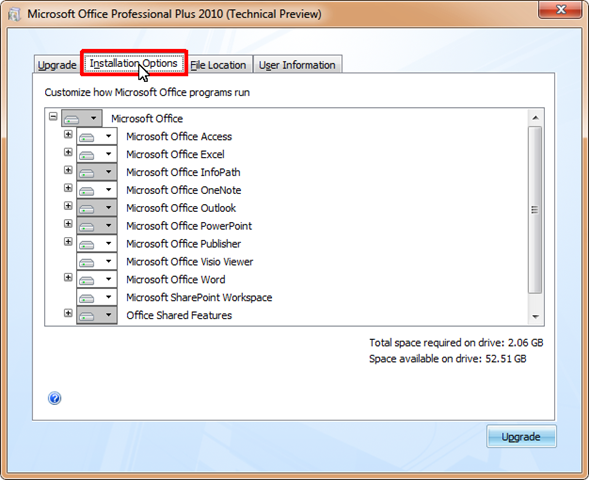Open install options dropdown for InfoPath
The image size is (589, 480).
coord(97,172)
